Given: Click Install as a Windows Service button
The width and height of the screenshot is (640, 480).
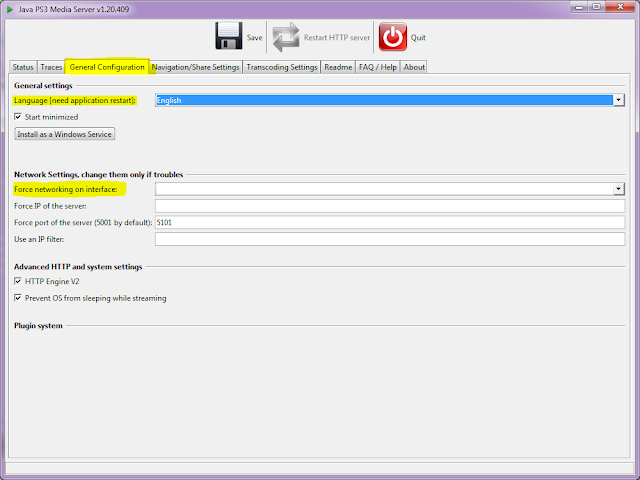Looking at the screenshot, I should click(x=64, y=134).
